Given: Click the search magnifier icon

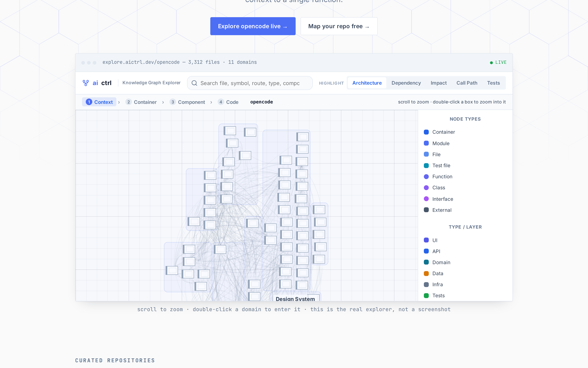Looking at the screenshot, I should point(194,83).
